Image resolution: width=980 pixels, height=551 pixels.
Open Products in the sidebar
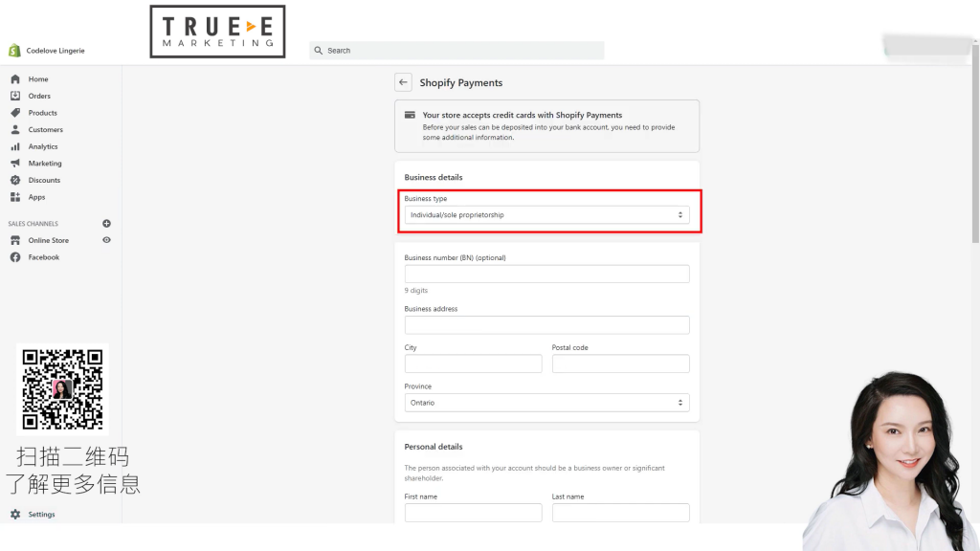tap(42, 113)
